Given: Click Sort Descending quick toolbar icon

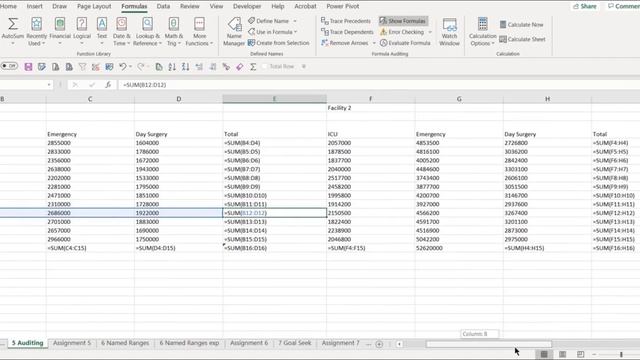Looking at the screenshot, I should click(x=185, y=67).
